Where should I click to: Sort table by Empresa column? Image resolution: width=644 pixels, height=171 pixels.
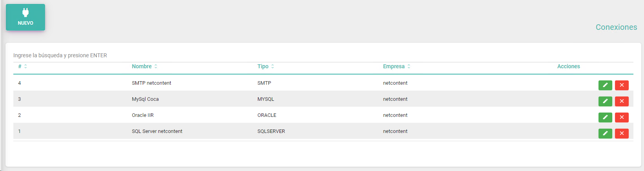click(x=397, y=66)
